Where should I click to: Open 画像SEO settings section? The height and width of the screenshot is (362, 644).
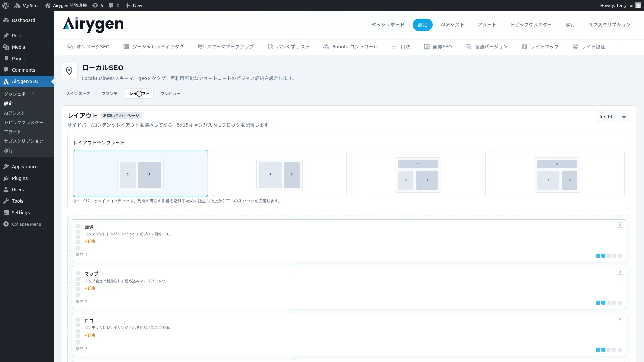tap(438, 47)
